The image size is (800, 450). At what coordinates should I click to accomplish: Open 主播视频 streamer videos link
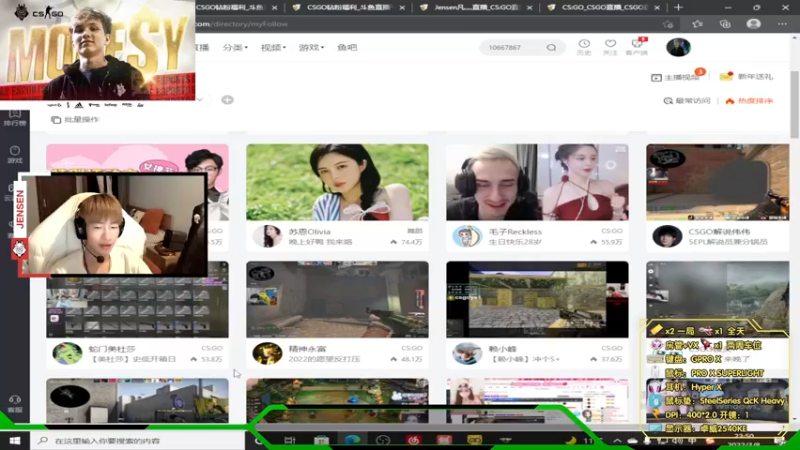point(676,77)
